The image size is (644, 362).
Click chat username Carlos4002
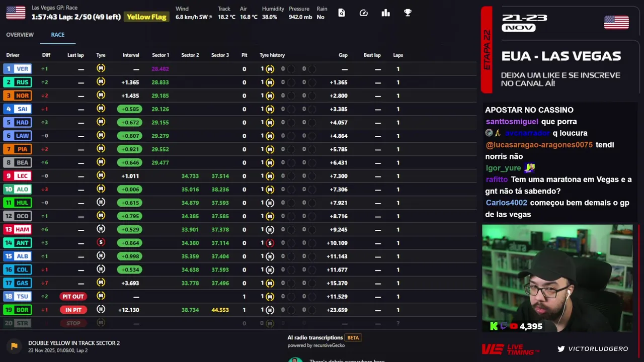click(x=507, y=203)
